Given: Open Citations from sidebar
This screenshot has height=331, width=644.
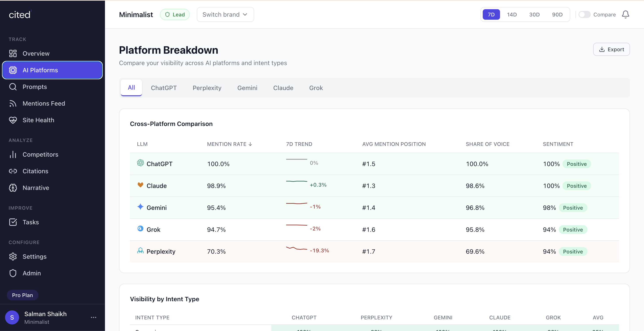Looking at the screenshot, I should [x=52, y=171].
